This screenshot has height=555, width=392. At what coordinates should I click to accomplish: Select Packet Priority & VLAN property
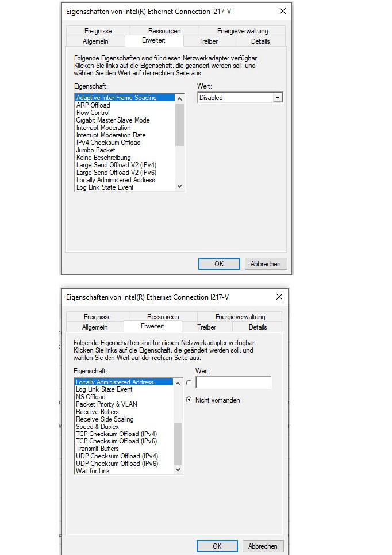tap(124, 404)
